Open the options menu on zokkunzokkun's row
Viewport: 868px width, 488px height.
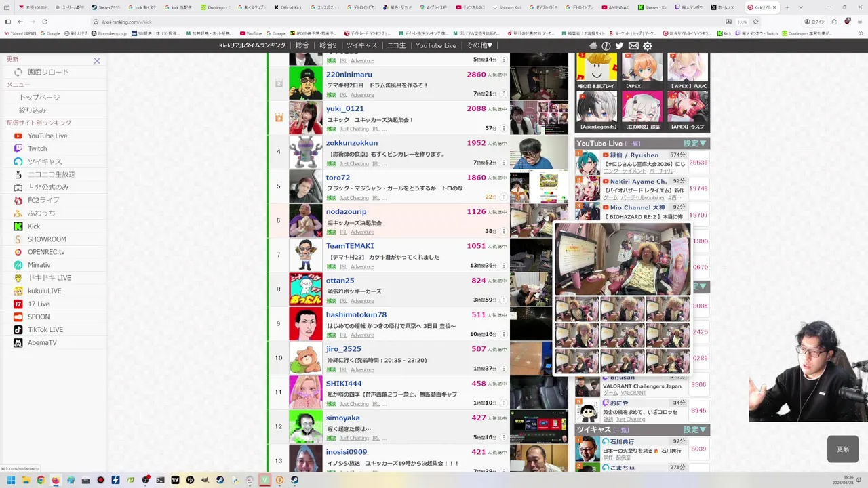pyautogui.click(x=503, y=163)
